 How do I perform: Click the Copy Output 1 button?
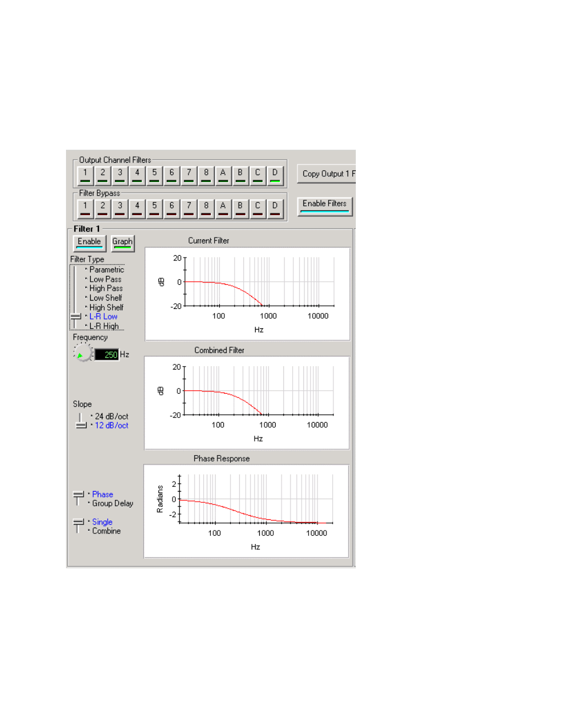coord(326,174)
